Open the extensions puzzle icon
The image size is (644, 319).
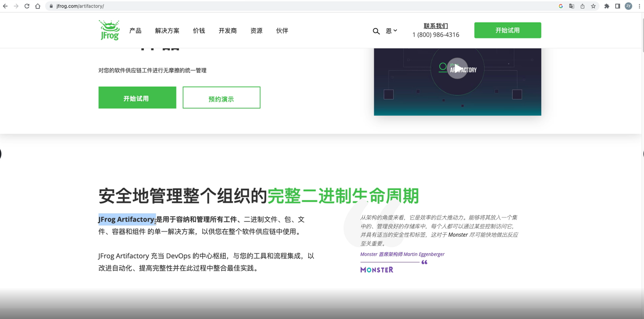607,6
